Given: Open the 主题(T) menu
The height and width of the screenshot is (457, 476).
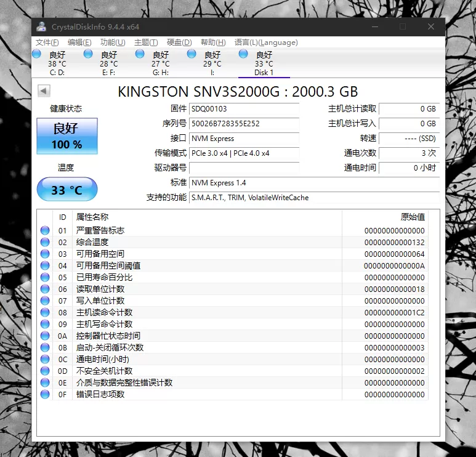Looking at the screenshot, I should pos(145,42).
